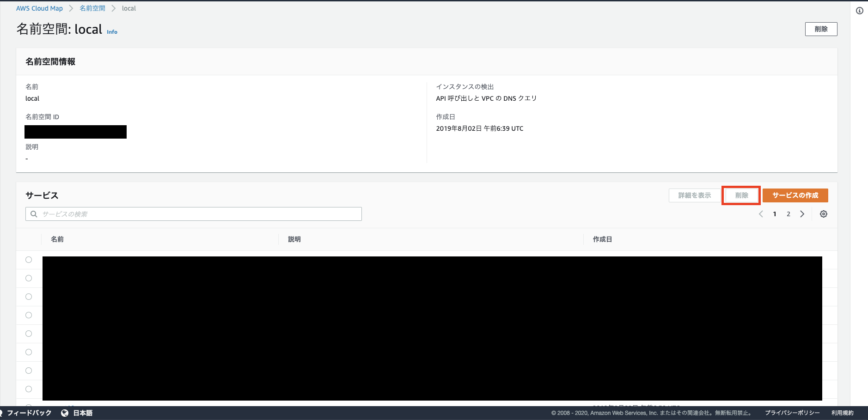Viewport: 868px width, 420px height.
Task: Select the seventh service row radio button
Action: [x=29, y=371]
